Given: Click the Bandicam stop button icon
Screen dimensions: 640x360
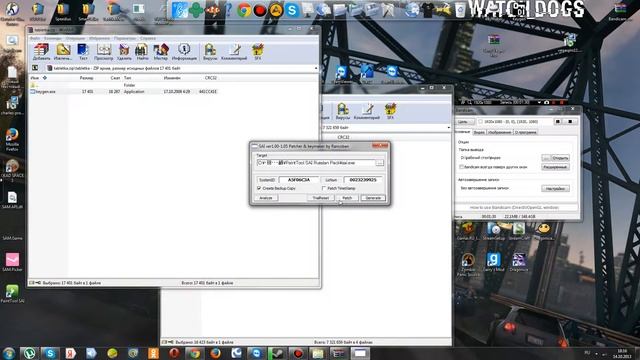Looking at the screenshot, I should [x=570, y=122].
